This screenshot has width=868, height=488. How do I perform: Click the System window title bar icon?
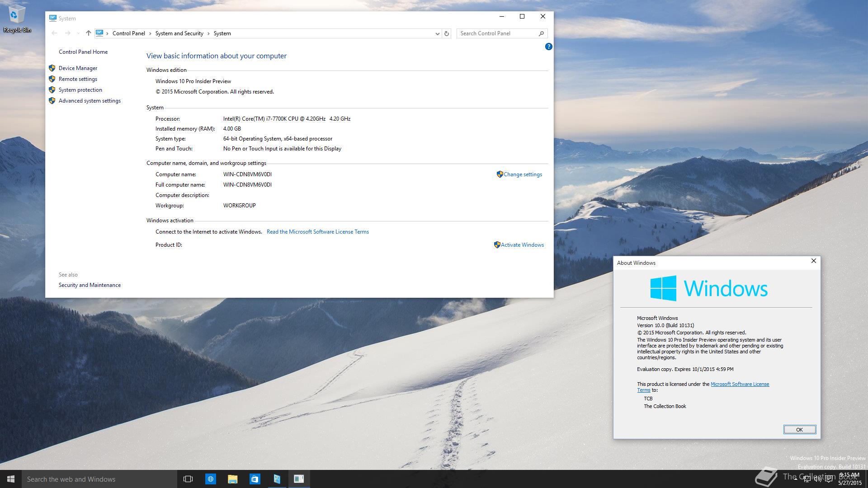point(53,18)
